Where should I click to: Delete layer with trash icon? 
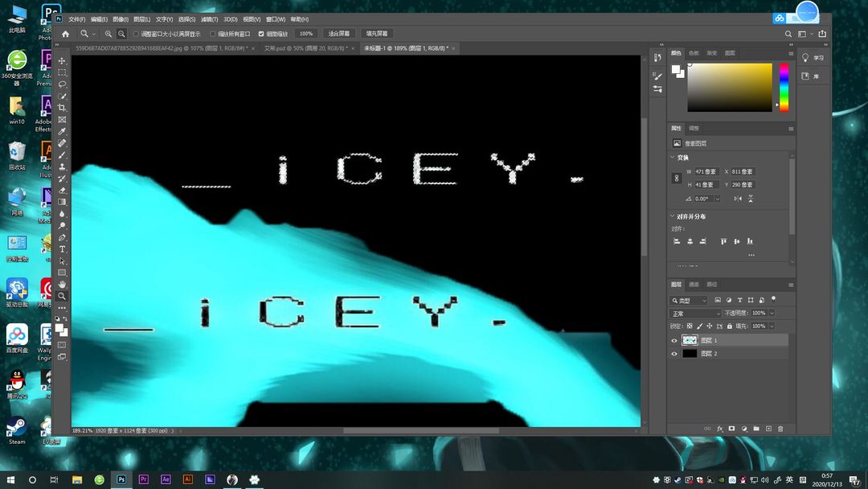coord(780,429)
